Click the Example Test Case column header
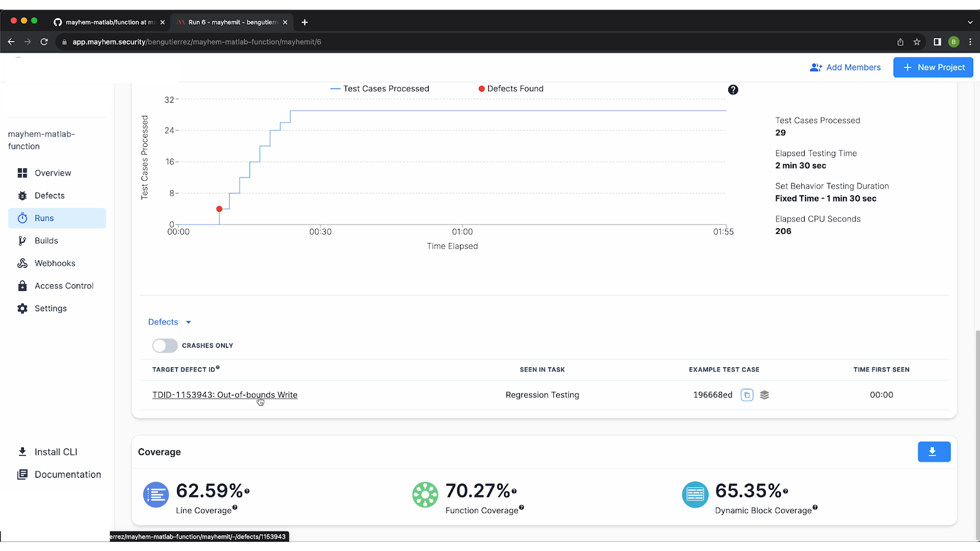 click(x=724, y=370)
